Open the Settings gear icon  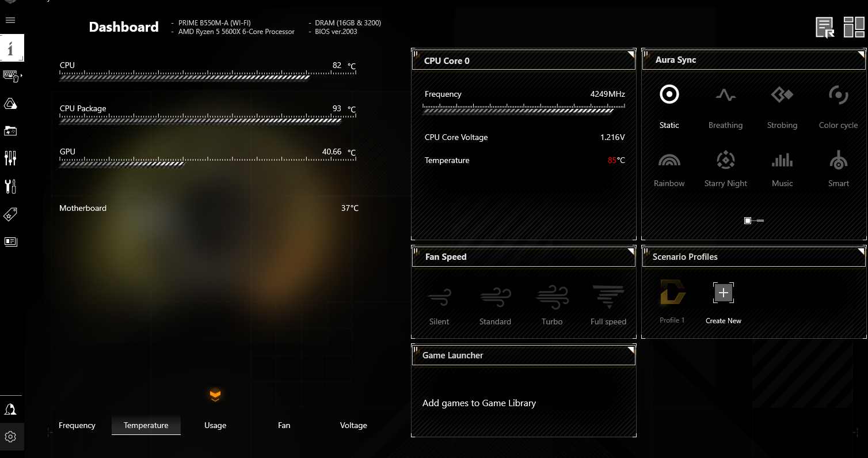pyautogui.click(x=10, y=437)
